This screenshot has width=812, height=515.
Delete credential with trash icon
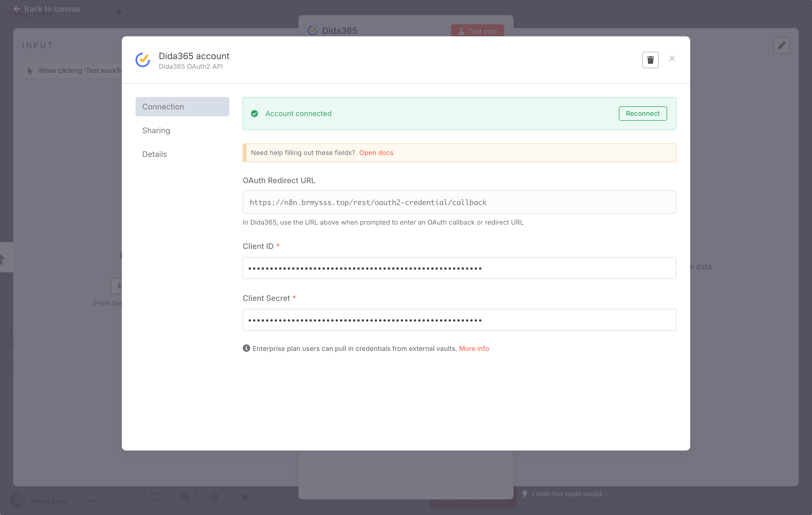pos(650,60)
